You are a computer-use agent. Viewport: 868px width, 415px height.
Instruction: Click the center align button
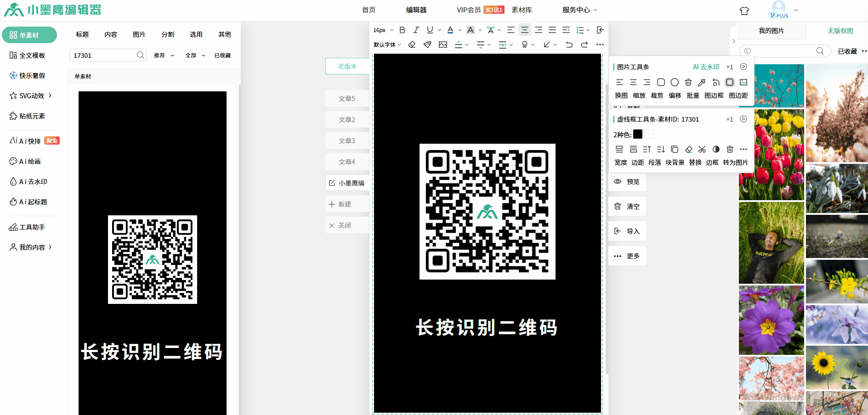(524, 30)
